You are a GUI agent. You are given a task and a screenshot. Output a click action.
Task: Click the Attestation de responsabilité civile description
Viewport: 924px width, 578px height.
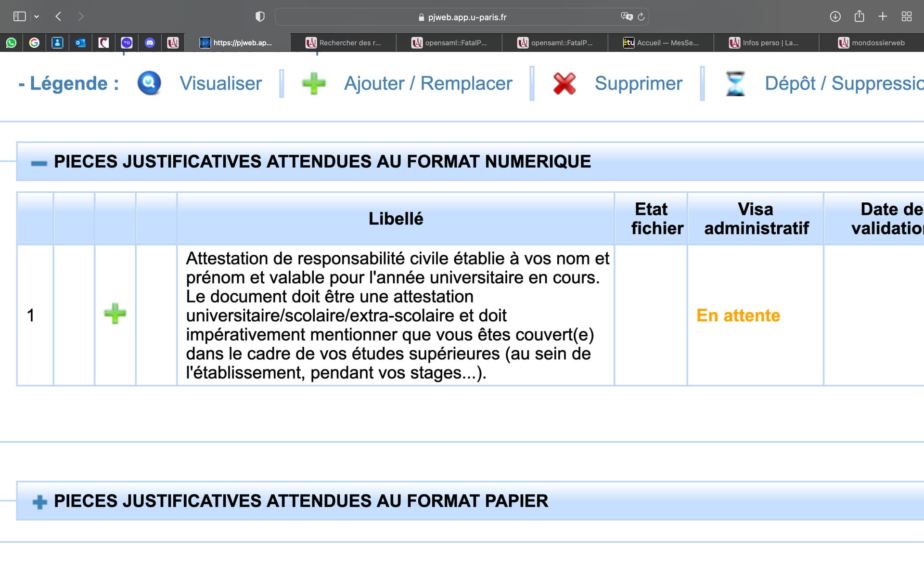(x=398, y=315)
